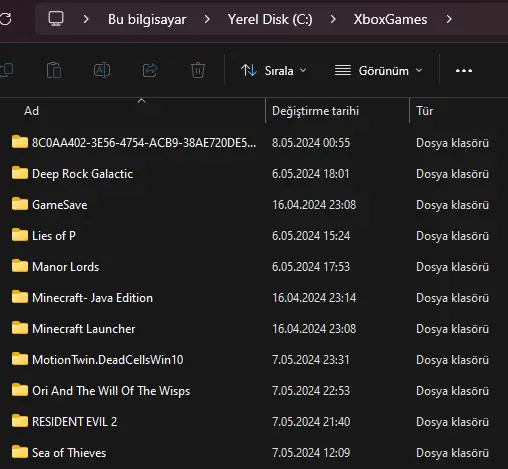Click date 8.05.2024 00:55
The width and height of the screenshot is (508, 469).
coord(311,143)
